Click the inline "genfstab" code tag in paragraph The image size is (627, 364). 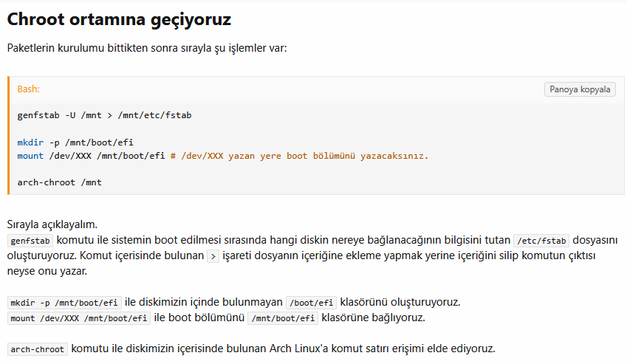click(x=30, y=241)
